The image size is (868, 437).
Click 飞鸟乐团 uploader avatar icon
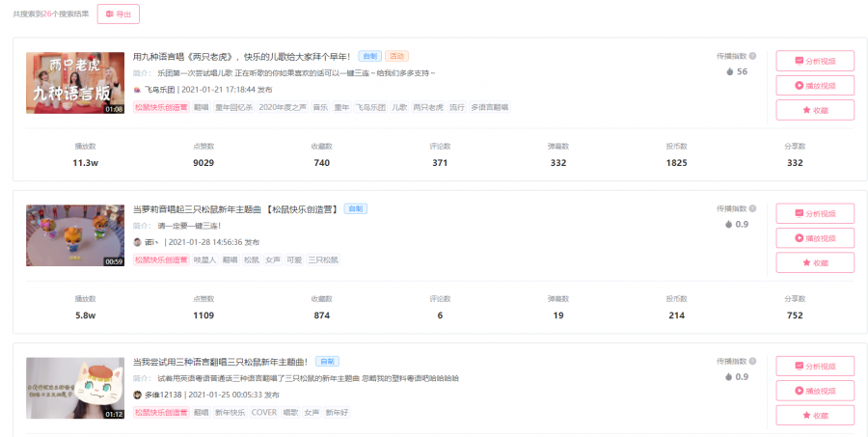[137, 90]
